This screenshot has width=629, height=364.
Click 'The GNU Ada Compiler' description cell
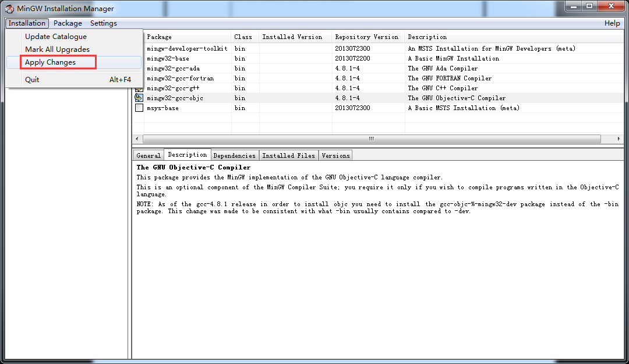pyautogui.click(x=443, y=69)
